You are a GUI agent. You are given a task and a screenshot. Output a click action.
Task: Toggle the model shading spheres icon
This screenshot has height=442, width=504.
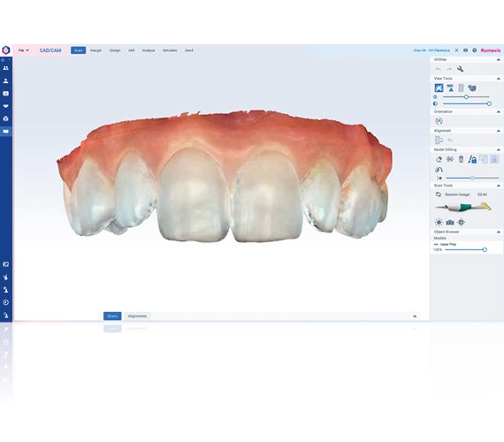tap(472, 88)
